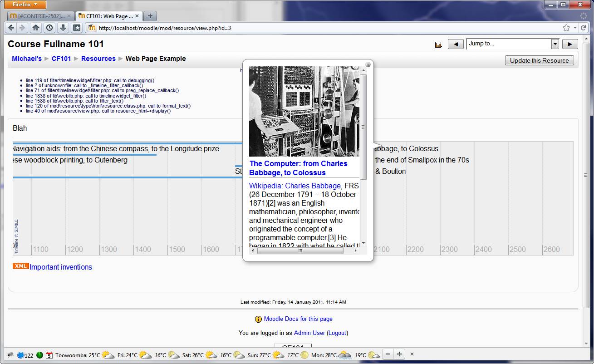Close the #CONTRIB-2502 tab
594x364 pixels.
pos(69,16)
